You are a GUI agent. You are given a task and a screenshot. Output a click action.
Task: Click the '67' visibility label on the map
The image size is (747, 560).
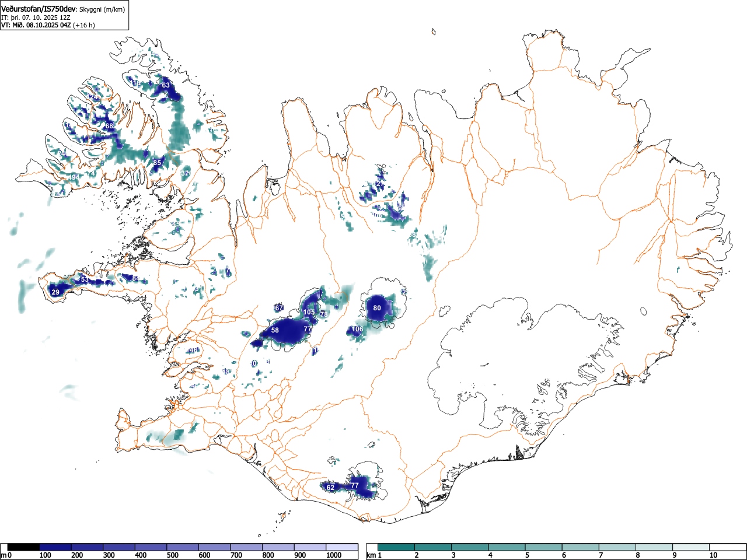[x=279, y=308]
